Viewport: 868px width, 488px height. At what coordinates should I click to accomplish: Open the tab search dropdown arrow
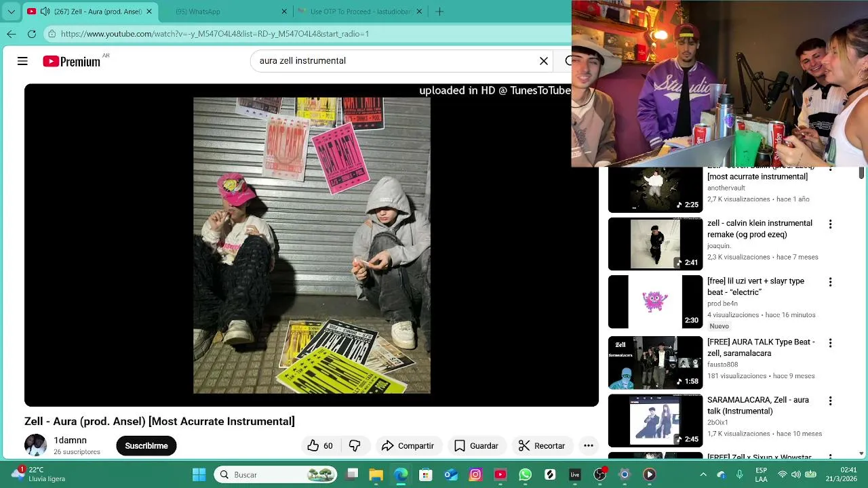(x=12, y=12)
